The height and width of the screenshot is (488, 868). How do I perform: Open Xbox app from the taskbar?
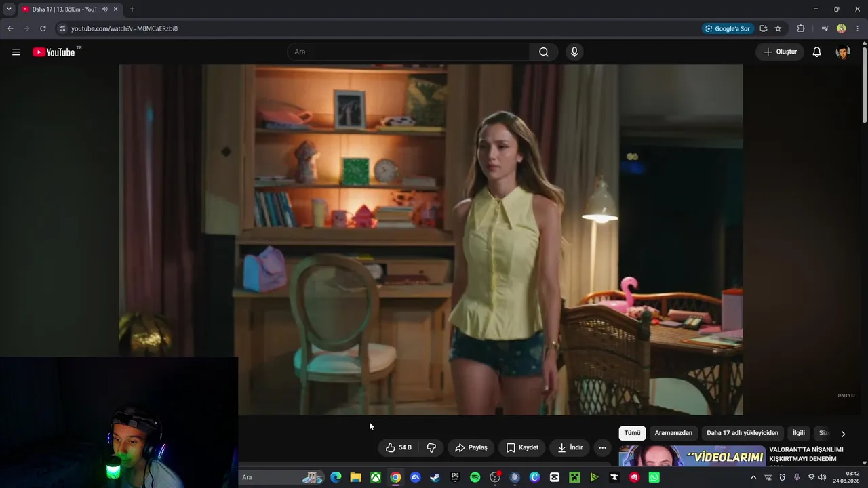(x=375, y=477)
